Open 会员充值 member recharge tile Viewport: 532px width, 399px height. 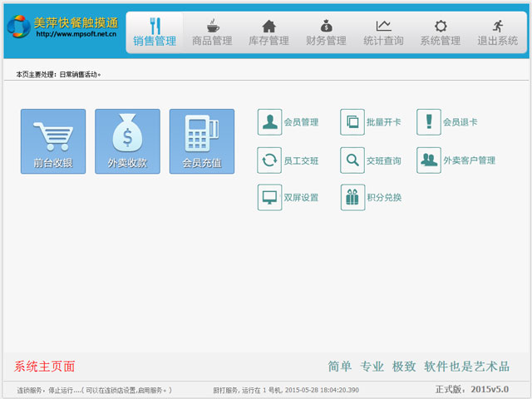[x=202, y=141]
